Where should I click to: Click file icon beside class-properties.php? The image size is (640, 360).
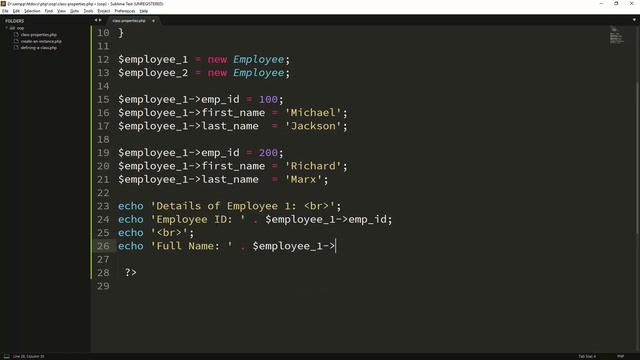(x=16, y=35)
